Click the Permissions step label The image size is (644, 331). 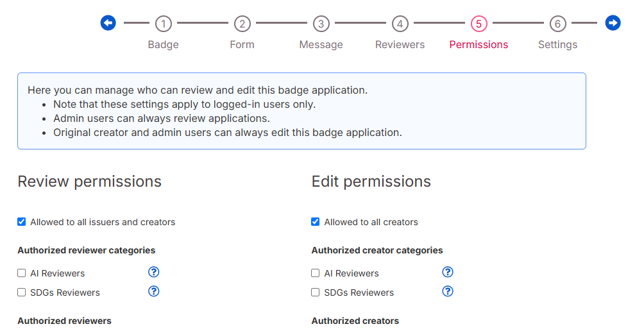[479, 44]
